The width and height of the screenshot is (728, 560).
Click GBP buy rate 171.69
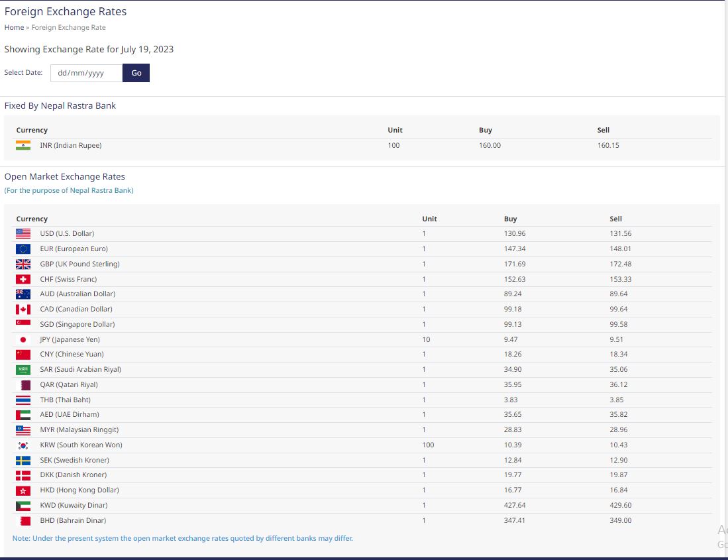(x=515, y=264)
